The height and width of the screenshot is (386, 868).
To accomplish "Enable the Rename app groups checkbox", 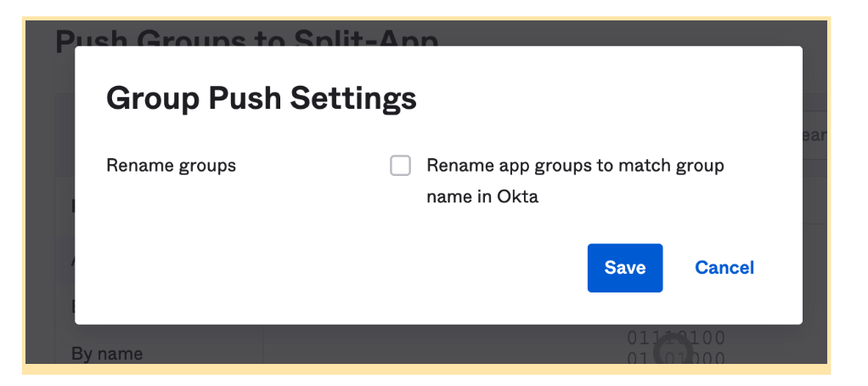I will coord(400,166).
